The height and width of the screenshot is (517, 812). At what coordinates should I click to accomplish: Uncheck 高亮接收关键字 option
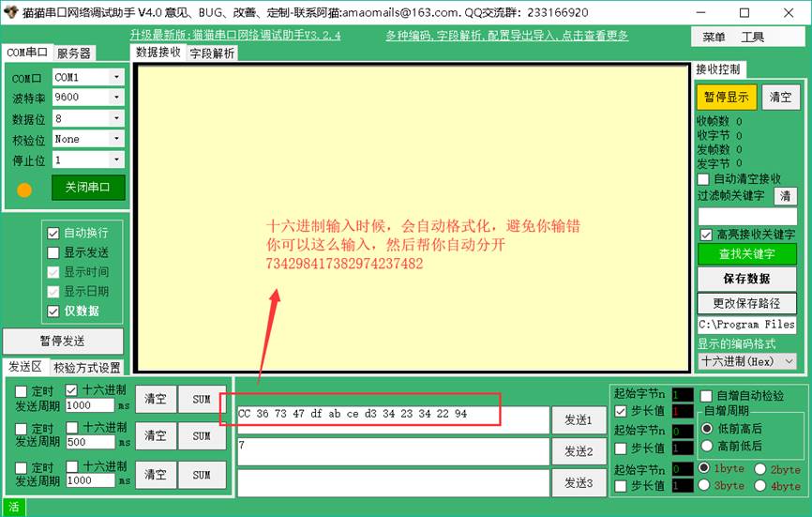[706, 235]
